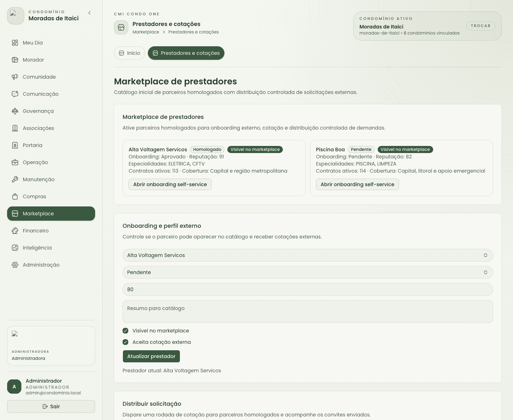The width and height of the screenshot is (513, 420).
Task: Click the Moradas de Itaici condominium logo
Action: pyautogui.click(x=16, y=16)
